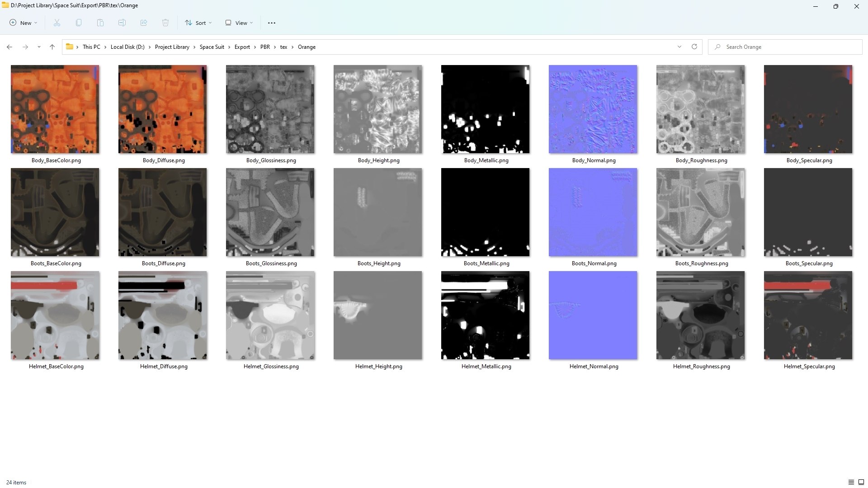Click the Share icon in toolbar
Image resolution: width=868 pixels, height=488 pixels.
click(144, 23)
